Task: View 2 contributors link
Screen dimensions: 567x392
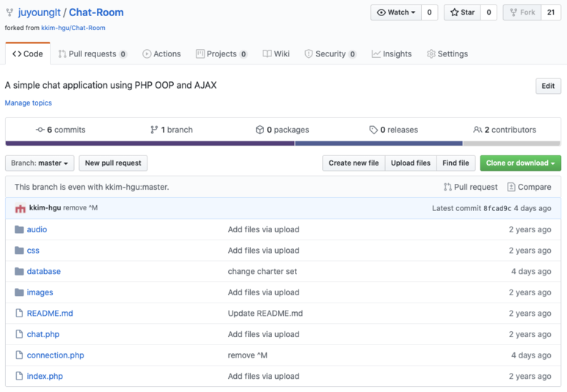Action: pyautogui.click(x=505, y=130)
